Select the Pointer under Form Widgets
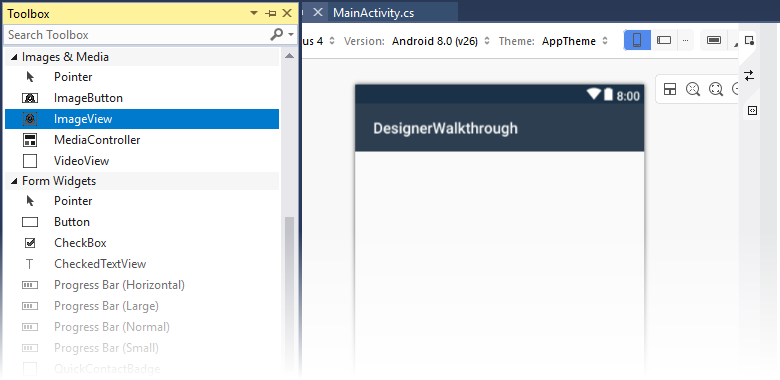 pyautogui.click(x=142, y=201)
